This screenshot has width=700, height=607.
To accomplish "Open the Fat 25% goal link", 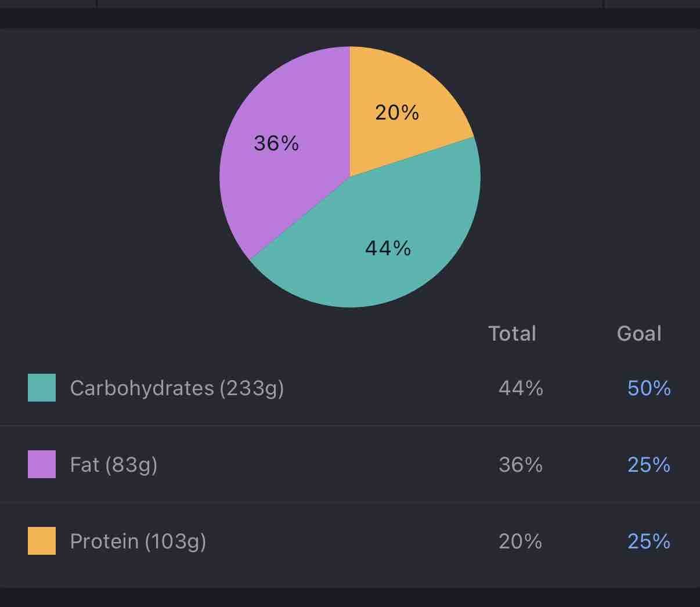I will [649, 464].
